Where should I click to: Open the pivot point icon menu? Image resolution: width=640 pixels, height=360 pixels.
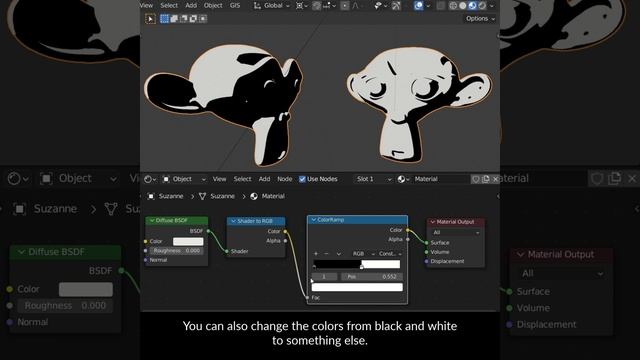pyautogui.click(x=302, y=6)
